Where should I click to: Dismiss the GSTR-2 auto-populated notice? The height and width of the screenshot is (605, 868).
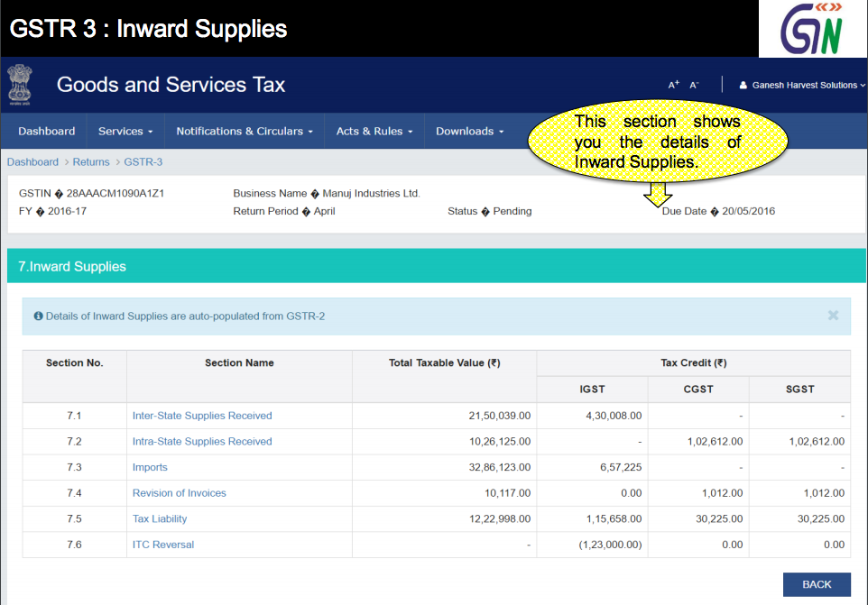(834, 316)
